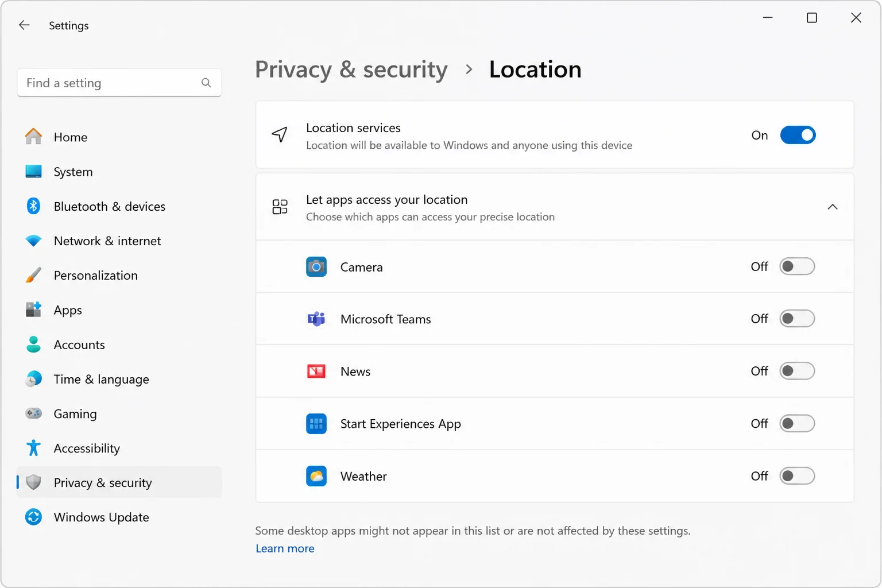Click the Home house icon
Image resolution: width=882 pixels, height=588 pixels.
tap(34, 137)
